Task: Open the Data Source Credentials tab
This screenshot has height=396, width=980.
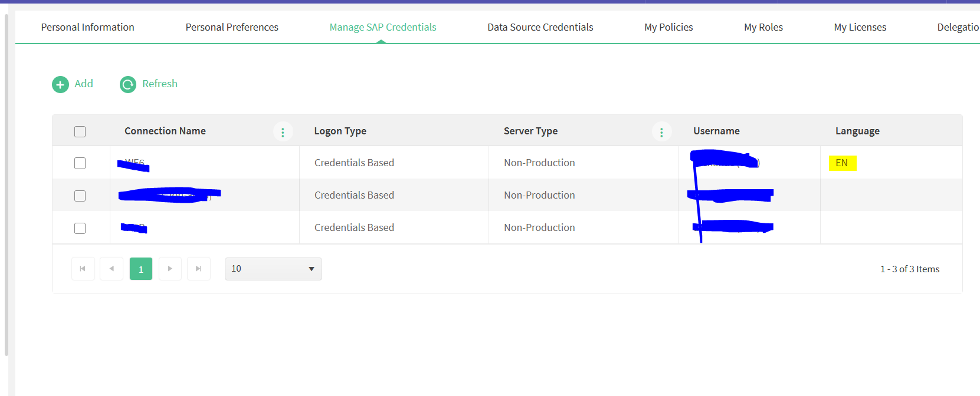Action: point(540,27)
